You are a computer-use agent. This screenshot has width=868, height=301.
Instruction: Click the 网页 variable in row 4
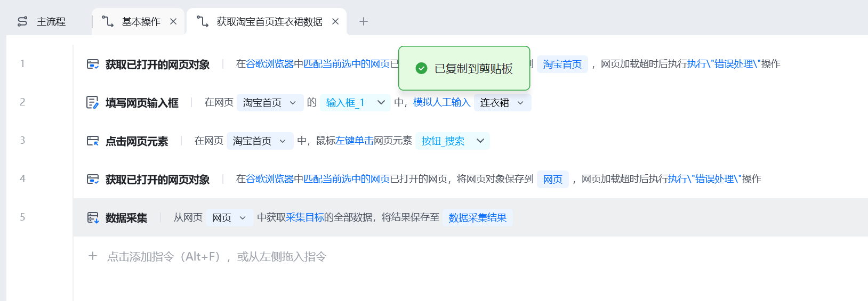click(x=553, y=179)
